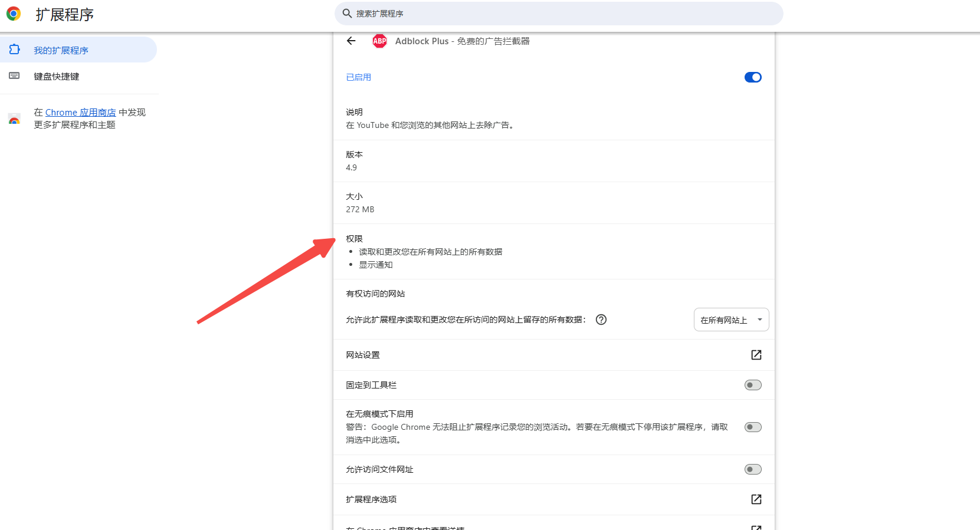The width and height of the screenshot is (980, 530).
Task: Click the help question mark icon
Action: click(x=601, y=320)
